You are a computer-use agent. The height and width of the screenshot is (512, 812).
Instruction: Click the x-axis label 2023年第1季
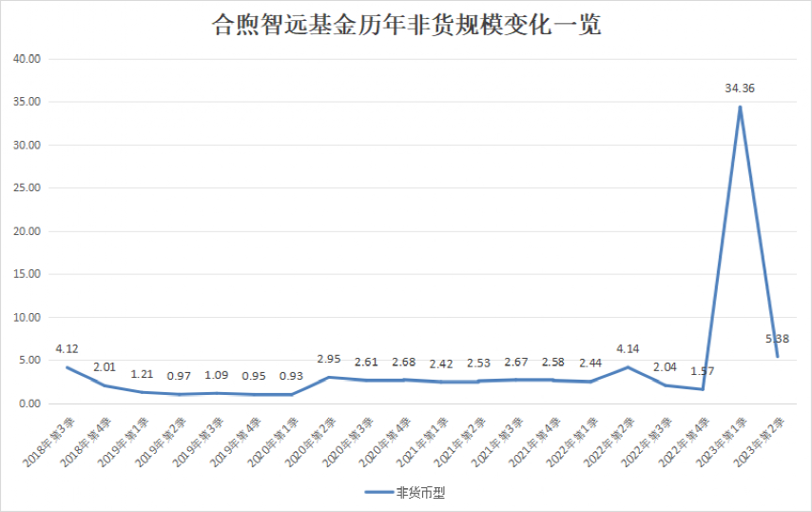click(x=723, y=442)
